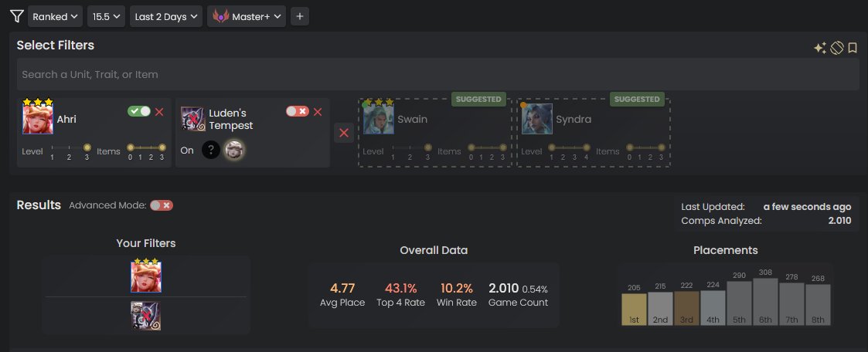Click SUGGESTED badge on Syndra card
Viewport: 868px width, 352px height.
637,100
